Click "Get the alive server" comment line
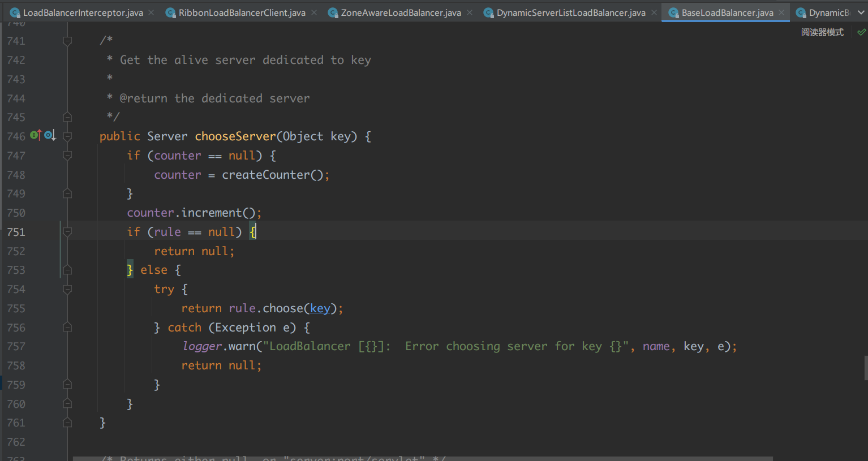Screen dimensions: 868x461 (x=246, y=60)
